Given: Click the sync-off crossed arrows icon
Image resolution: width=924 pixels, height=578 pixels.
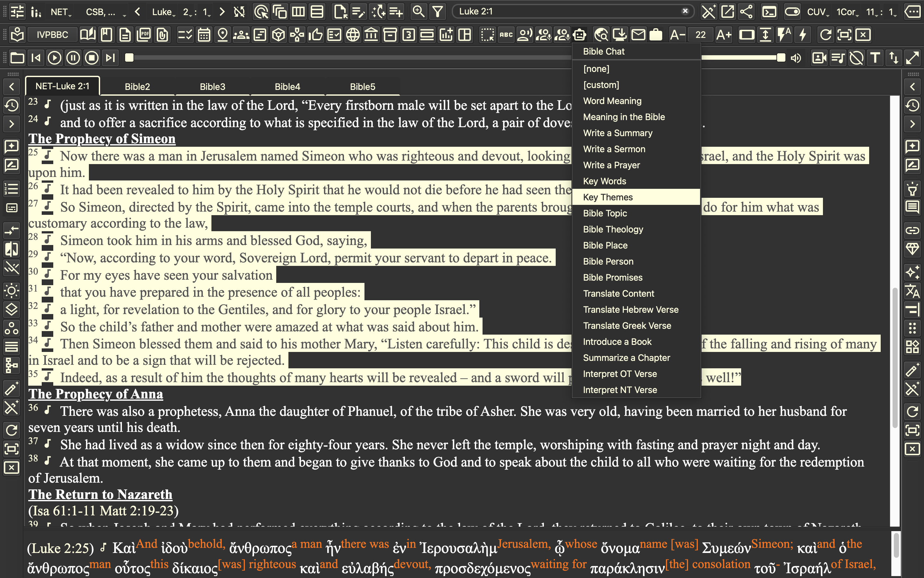Looking at the screenshot, I should click(x=239, y=12).
